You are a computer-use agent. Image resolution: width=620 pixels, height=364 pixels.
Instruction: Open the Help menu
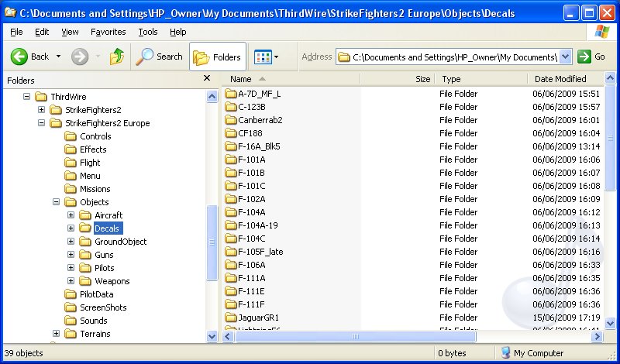(x=178, y=32)
